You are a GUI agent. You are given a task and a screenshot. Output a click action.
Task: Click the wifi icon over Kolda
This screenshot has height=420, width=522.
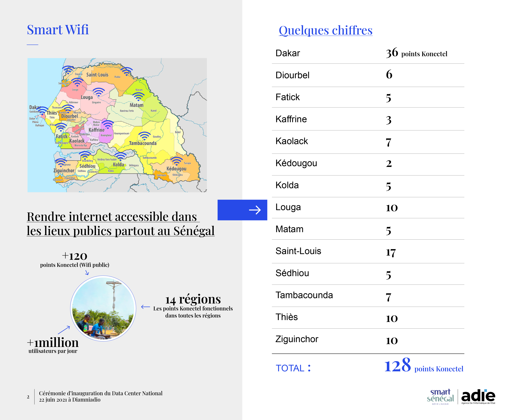click(120, 156)
